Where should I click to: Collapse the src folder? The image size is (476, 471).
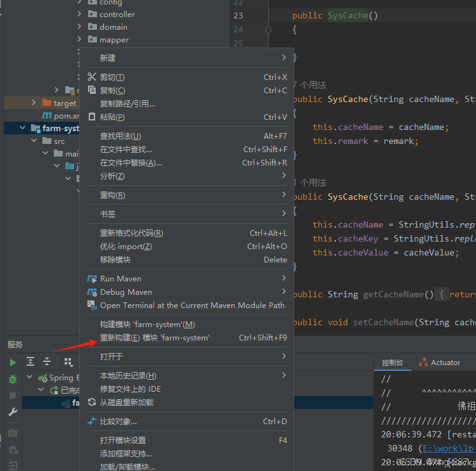34,141
